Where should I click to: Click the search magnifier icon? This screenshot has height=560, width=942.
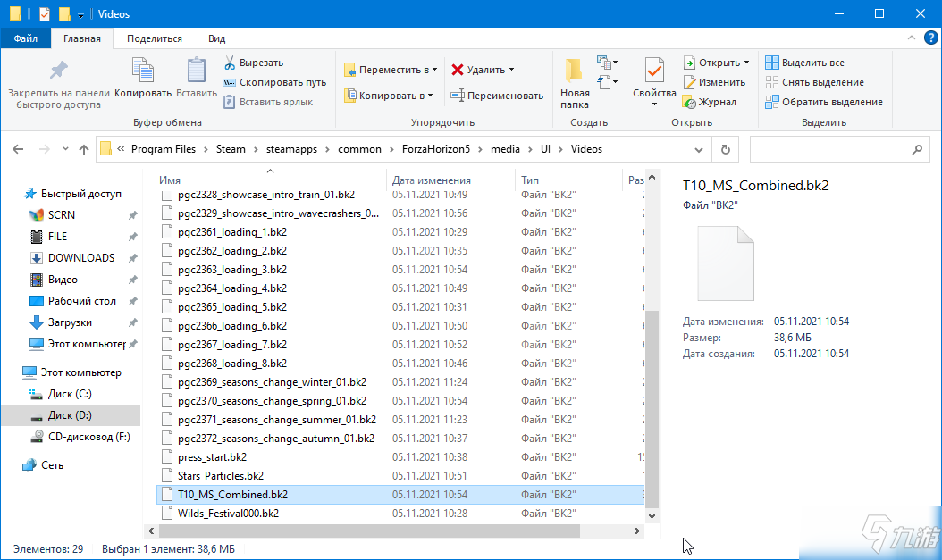[x=916, y=149]
